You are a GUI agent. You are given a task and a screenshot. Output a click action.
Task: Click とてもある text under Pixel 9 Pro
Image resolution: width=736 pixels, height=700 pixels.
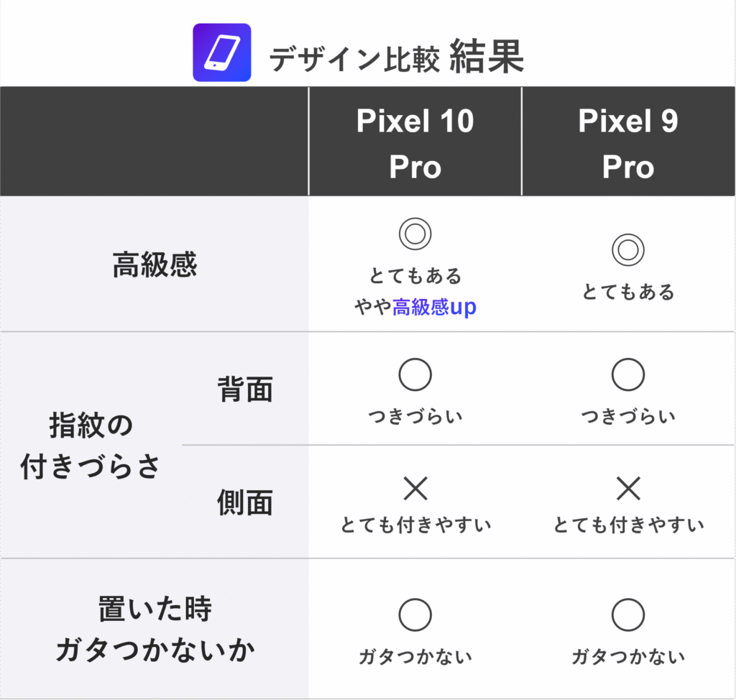click(628, 293)
